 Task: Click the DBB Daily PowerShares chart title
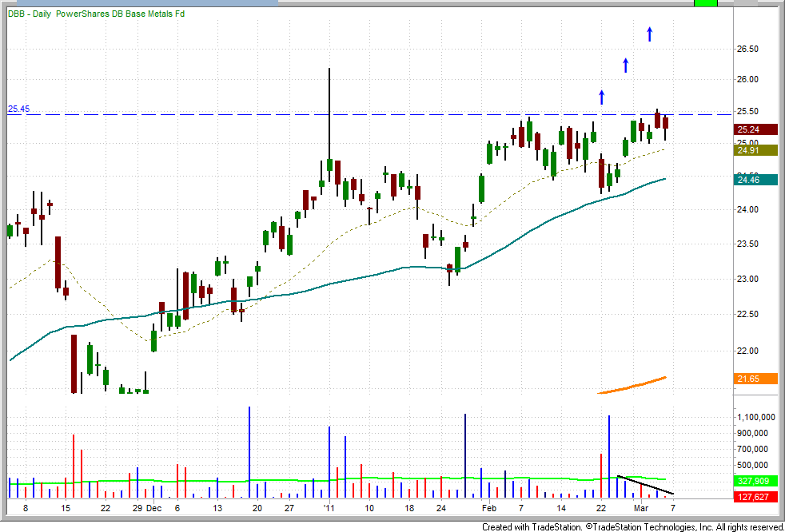tap(96, 14)
